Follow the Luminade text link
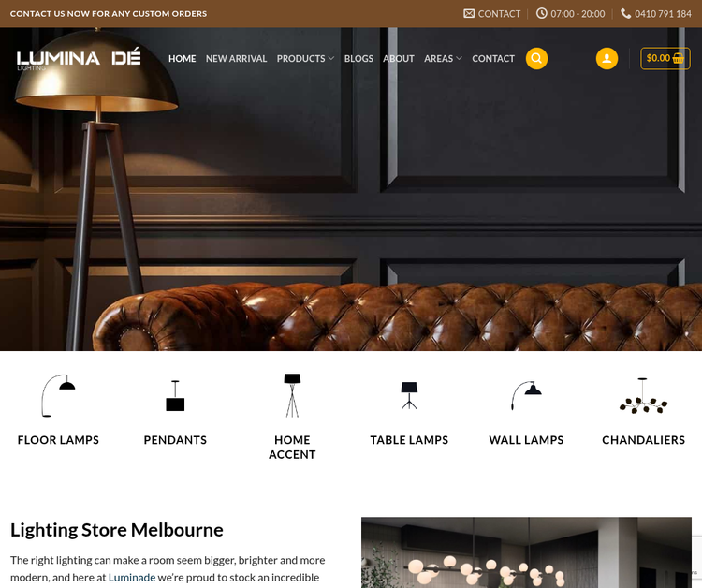Viewport: 702px width, 588px height. (132, 578)
